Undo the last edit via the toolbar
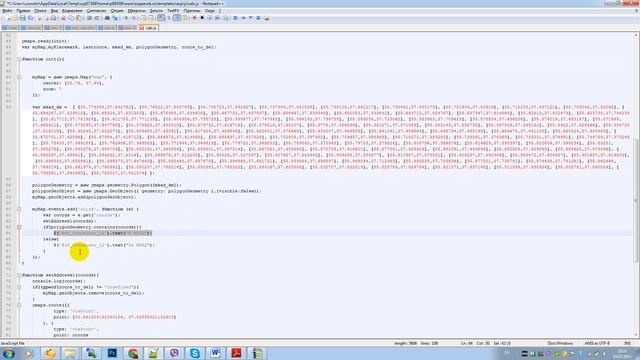Screen dimensions: 640x360 coord(89,18)
